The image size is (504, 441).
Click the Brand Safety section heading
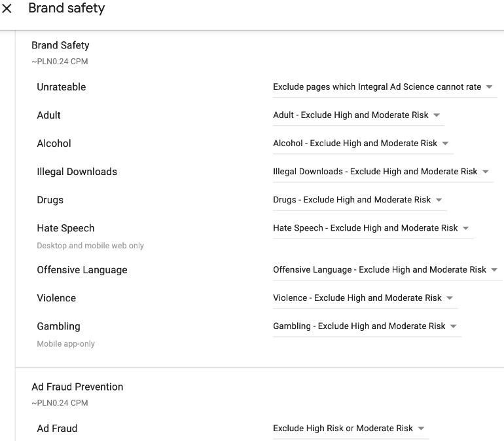(x=60, y=45)
